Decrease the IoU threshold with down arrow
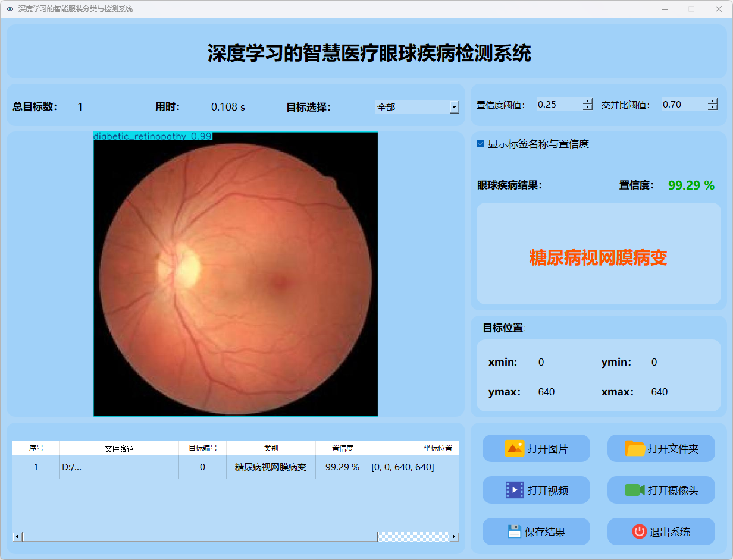Screen dimensions: 733x560 713,108
